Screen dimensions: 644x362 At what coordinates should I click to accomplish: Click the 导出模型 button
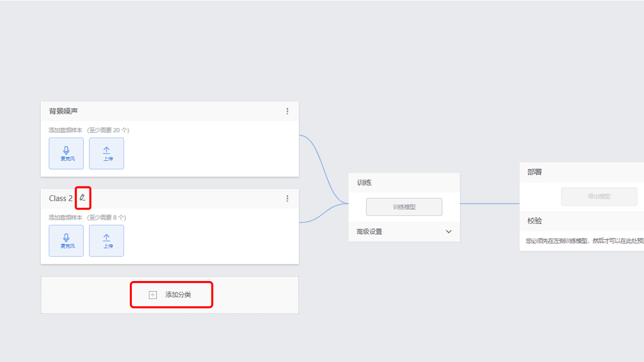pos(599,197)
